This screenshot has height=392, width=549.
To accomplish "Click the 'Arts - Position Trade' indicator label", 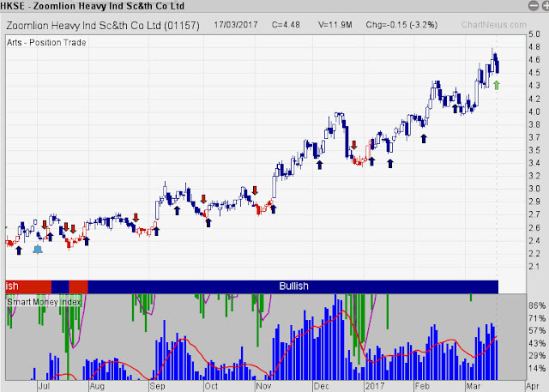I will tap(46, 43).
